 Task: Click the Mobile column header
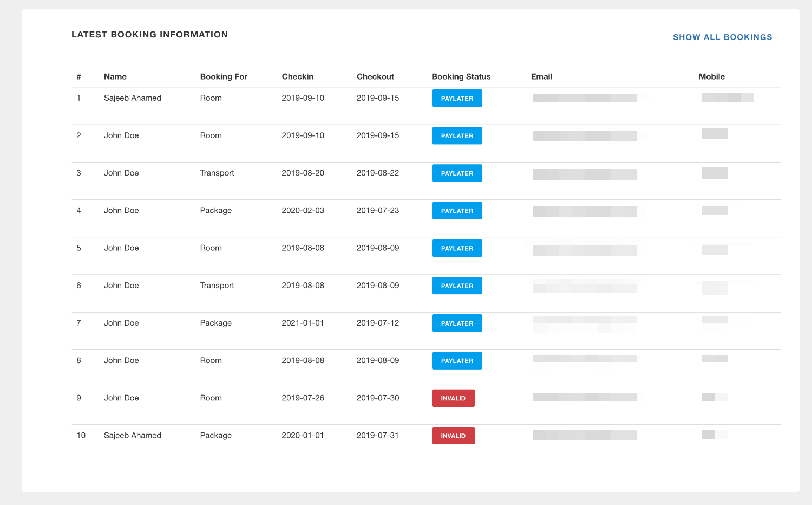pos(712,76)
